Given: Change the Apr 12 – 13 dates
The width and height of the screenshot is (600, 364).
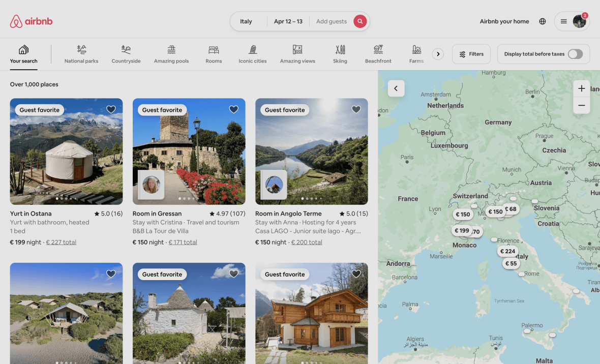Looking at the screenshot, I should point(288,21).
